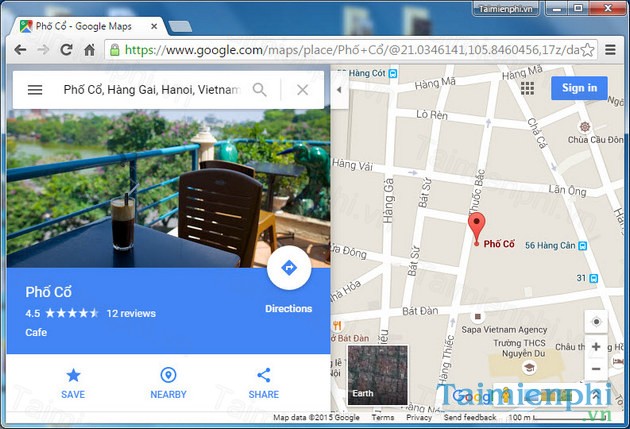Click the Lò Rèn street label
Viewport: 630px width, 429px height.
(432, 115)
